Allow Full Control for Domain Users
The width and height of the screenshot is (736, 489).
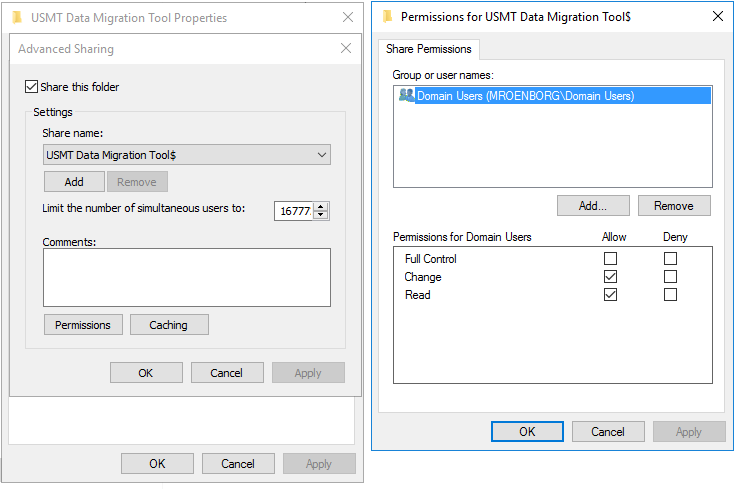610,259
